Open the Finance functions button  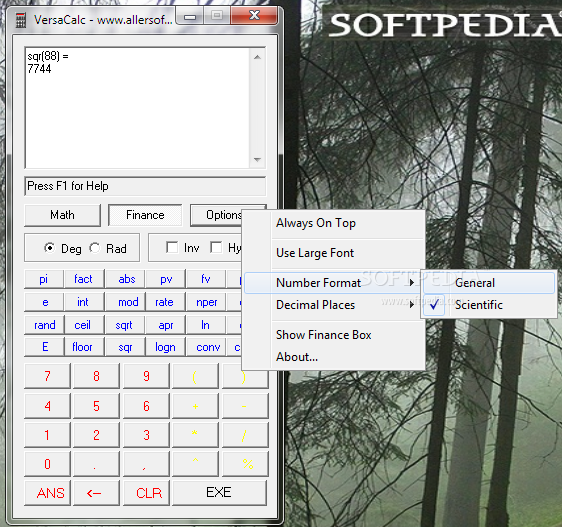(145, 215)
